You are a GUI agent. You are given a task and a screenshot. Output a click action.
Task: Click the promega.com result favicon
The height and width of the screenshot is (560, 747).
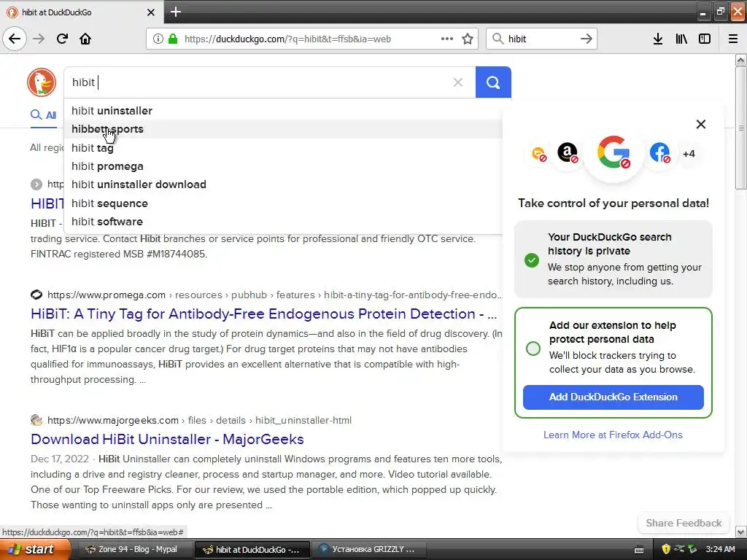36,295
